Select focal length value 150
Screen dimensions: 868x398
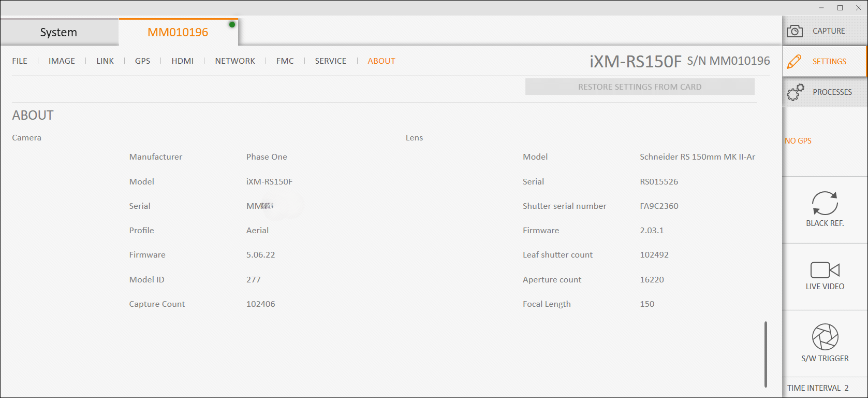[x=647, y=304]
